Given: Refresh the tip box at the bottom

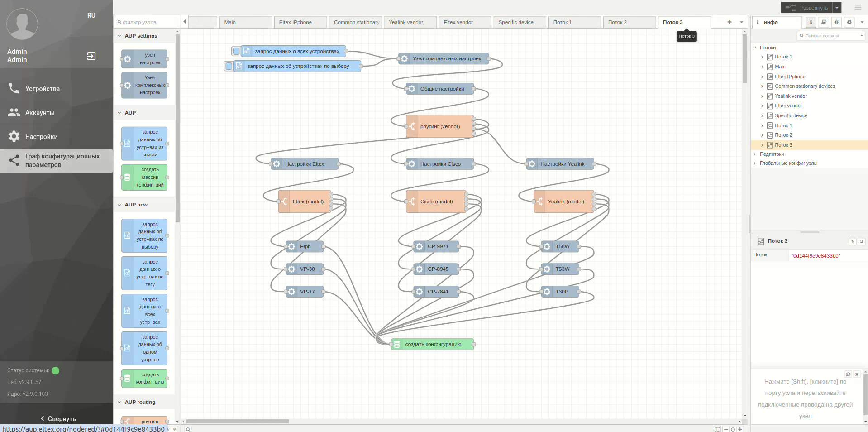Looking at the screenshot, I should click(848, 374).
